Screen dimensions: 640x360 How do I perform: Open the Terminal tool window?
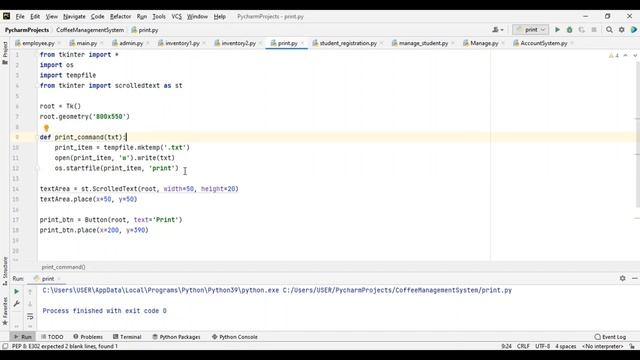(x=127, y=337)
